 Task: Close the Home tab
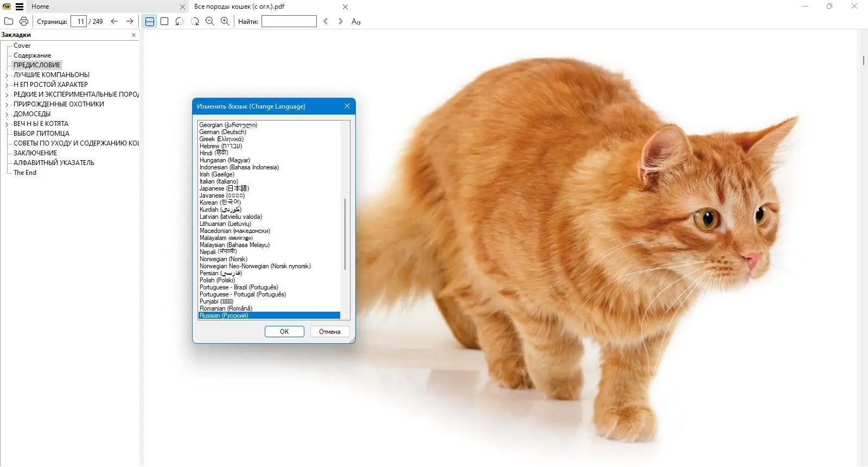pos(182,7)
